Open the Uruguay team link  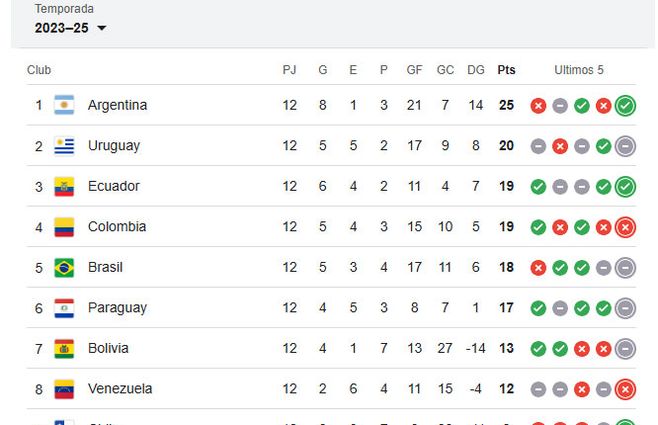[114, 146]
